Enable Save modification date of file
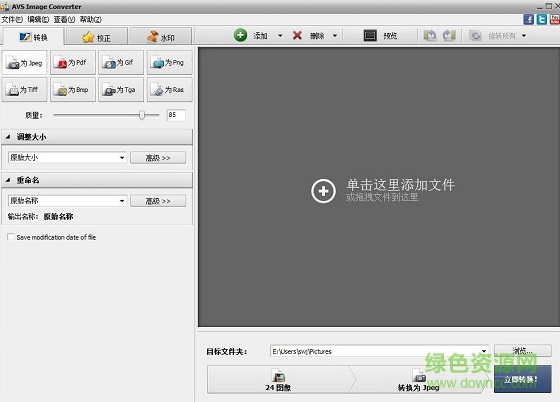This screenshot has height=402, width=560. (x=11, y=237)
